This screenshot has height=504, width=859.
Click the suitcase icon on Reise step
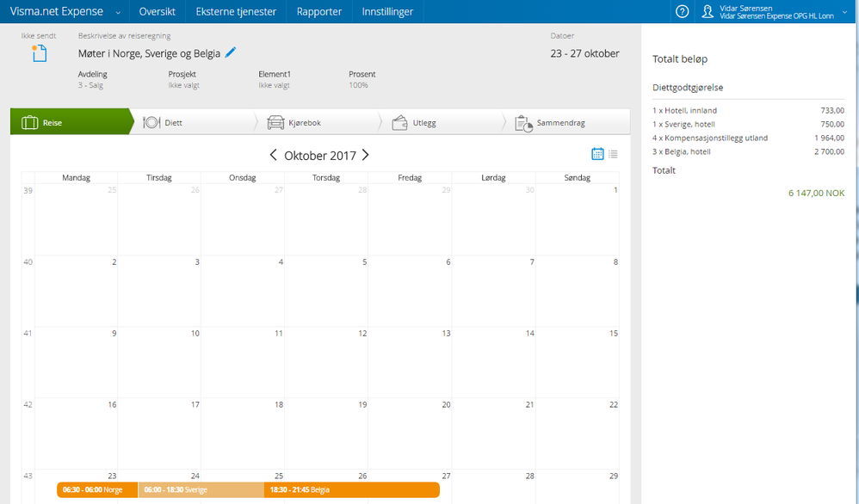click(x=29, y=123)
